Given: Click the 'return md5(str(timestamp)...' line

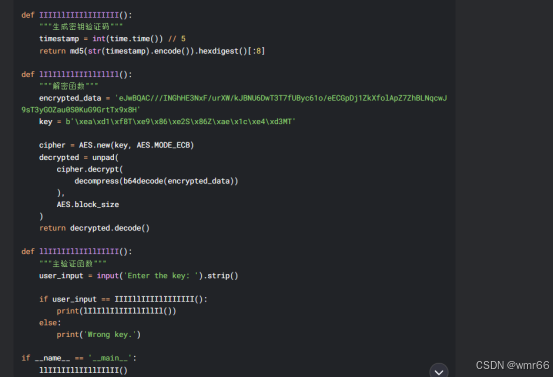Looking at the screenshot, I should point(152,51).
